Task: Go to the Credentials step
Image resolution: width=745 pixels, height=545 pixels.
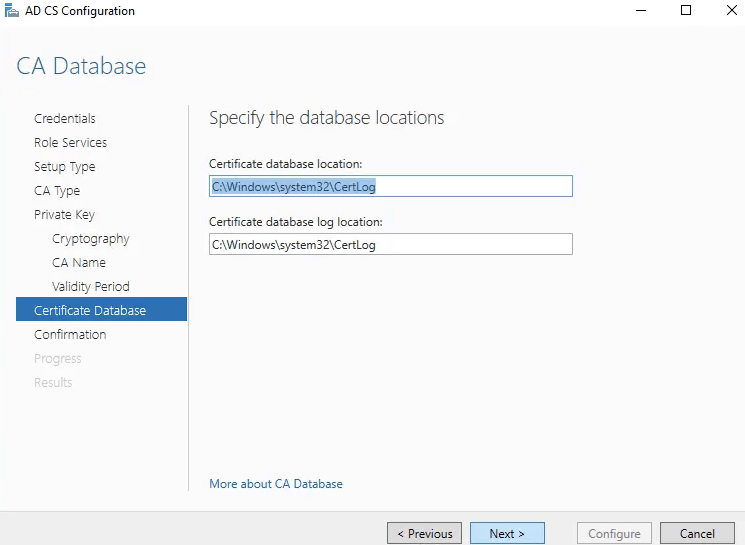Action: 65,119
